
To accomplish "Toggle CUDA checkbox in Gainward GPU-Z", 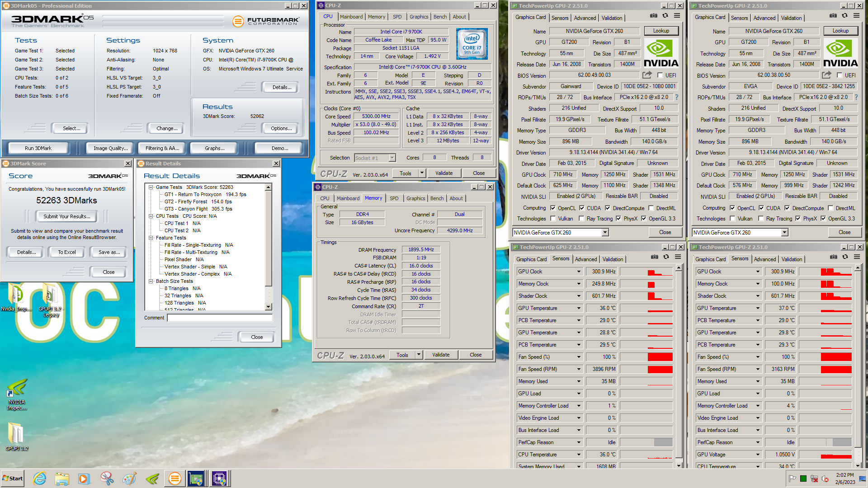I will click(x=582, y=208).
